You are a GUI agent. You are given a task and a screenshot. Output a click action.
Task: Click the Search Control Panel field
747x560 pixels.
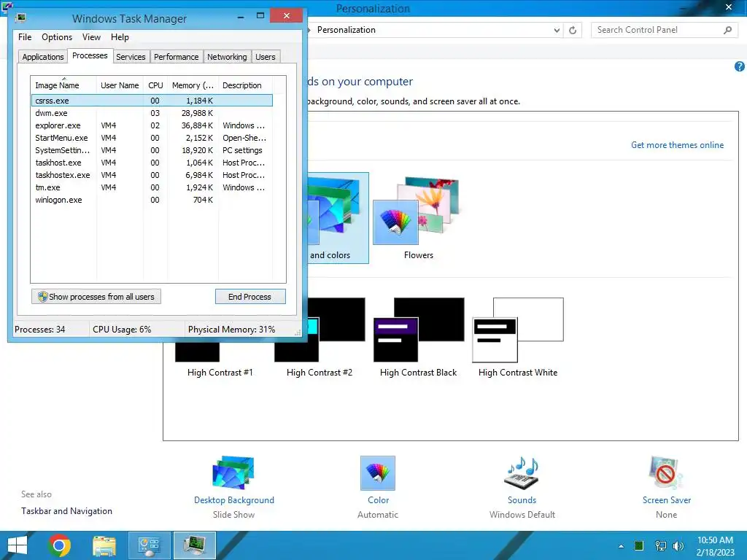pos(664,30)
